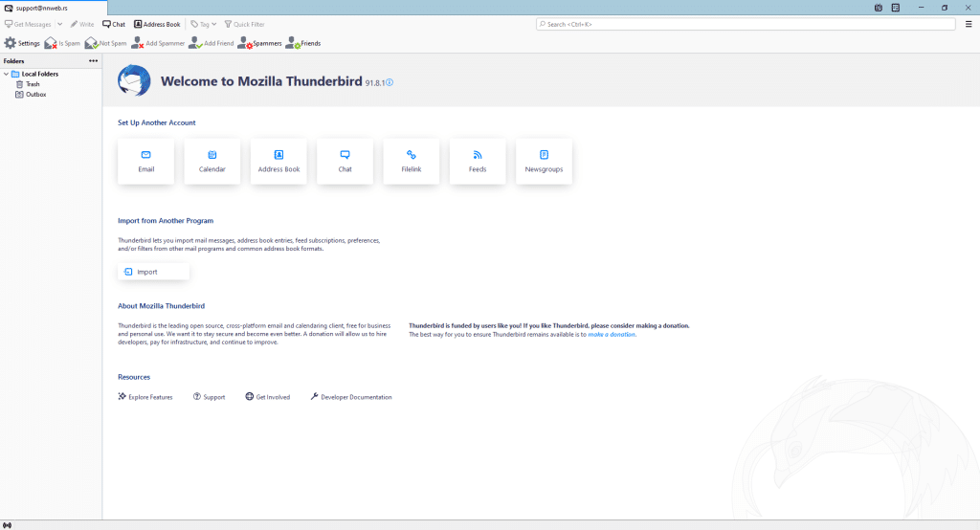980x530 pixels.
Task: Click the Add Friend icon
Action: click(x=195, y=43)
